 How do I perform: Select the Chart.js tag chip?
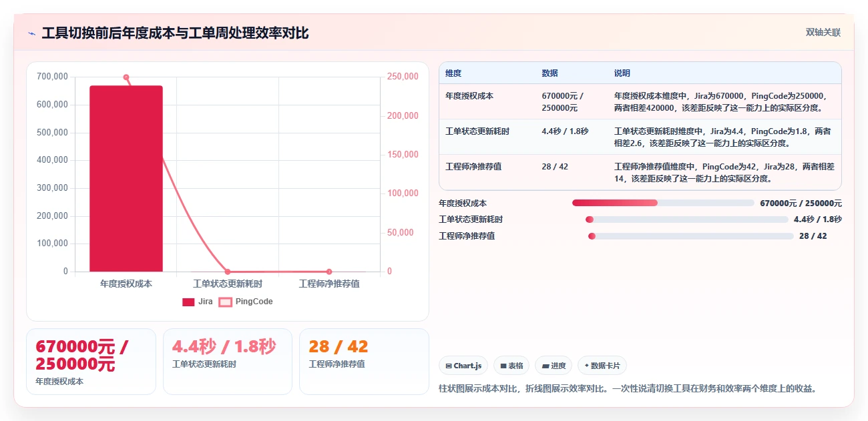tap(463, 366)
